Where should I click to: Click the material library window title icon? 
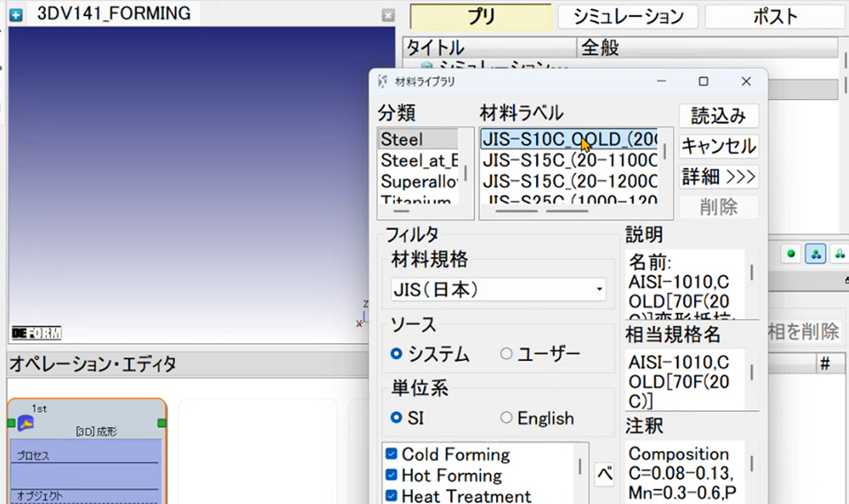tap(383, 81)
